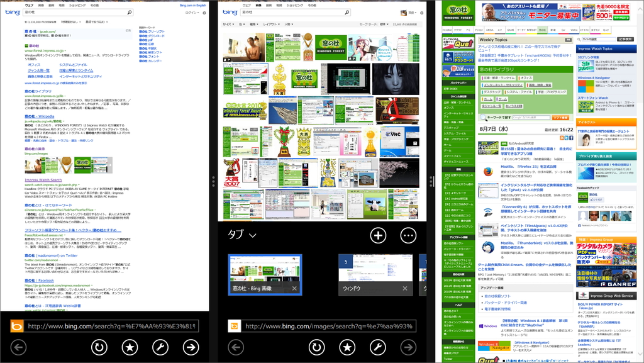Click forward arrow in middle images window
Viewport: 644px width, 363px height.
click(x=408, y=347)
